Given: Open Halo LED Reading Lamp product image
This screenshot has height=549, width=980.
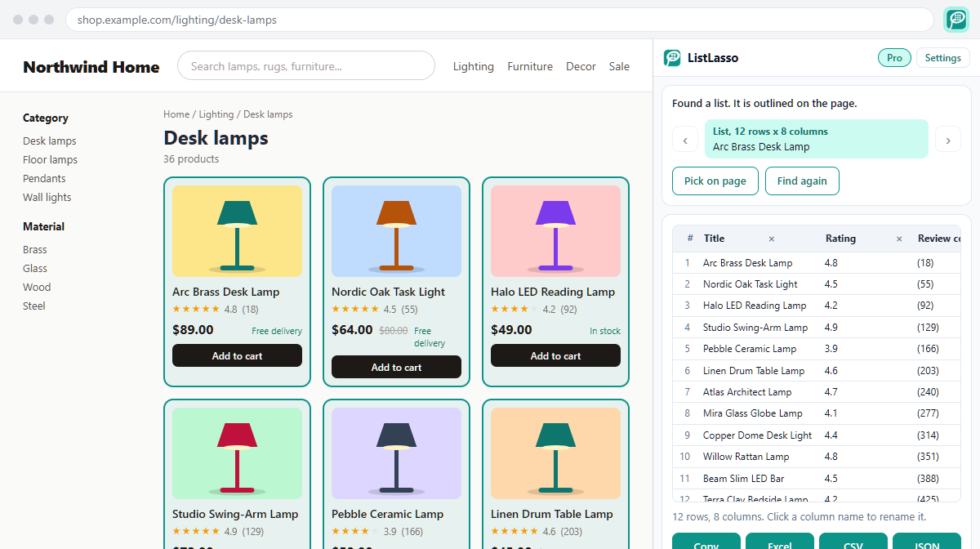Looking at the screenshot, I should pos(555,231).
